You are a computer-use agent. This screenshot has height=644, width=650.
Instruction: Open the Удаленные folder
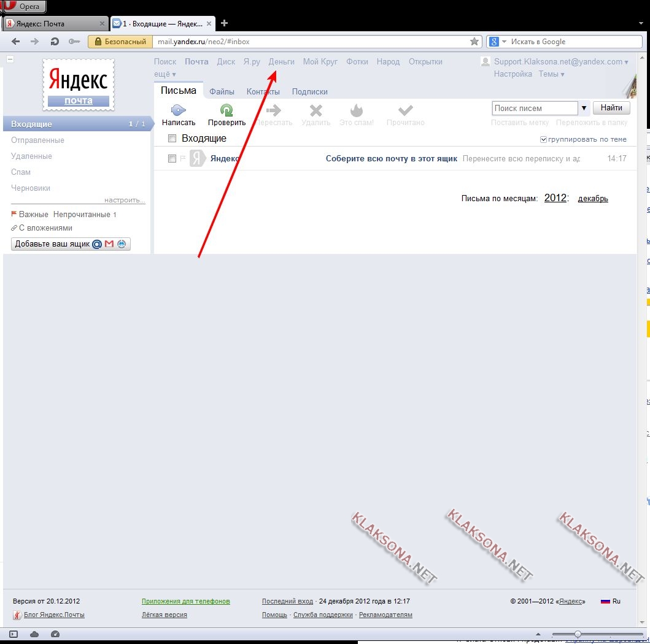coord(31,156)
